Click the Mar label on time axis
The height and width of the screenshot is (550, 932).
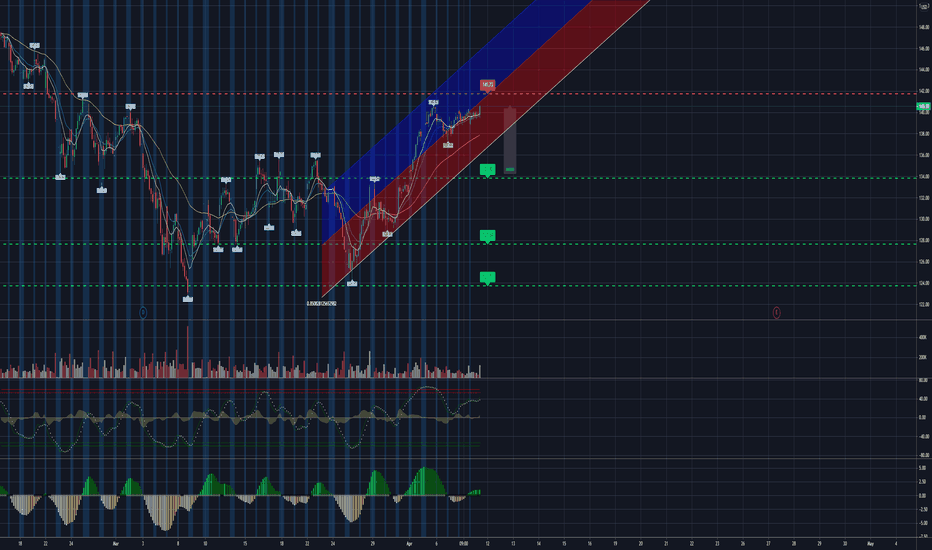click(116, 543)
